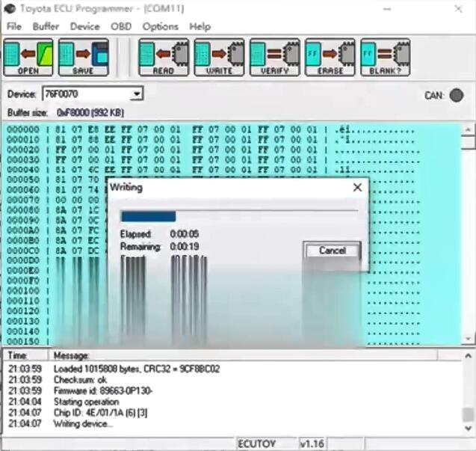
Task: Click the READ device toolbar icon
Action: (x=164, y=57)
